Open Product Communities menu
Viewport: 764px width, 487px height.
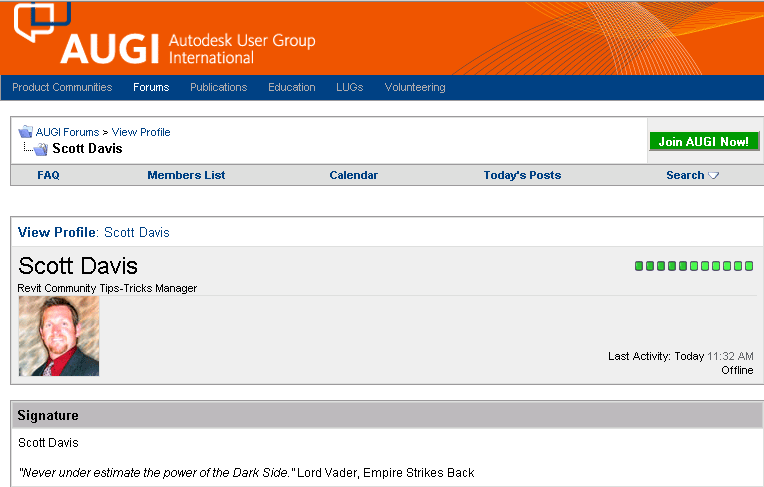point(62,87)
